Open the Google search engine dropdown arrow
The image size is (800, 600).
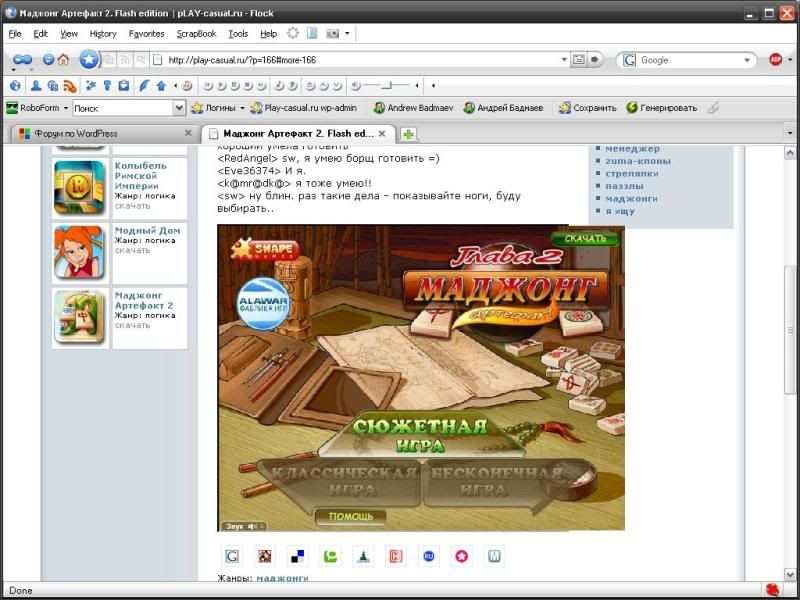747,60
